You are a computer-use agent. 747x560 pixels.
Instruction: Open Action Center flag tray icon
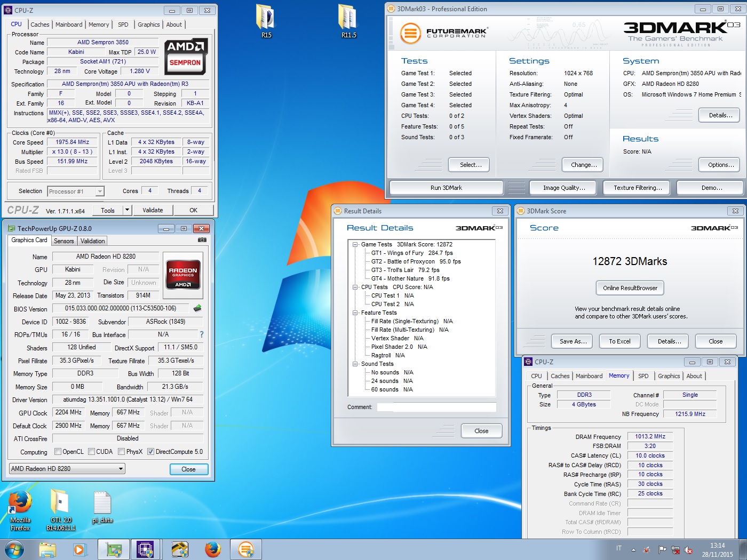pyautogui.click(x=662, y=550)
